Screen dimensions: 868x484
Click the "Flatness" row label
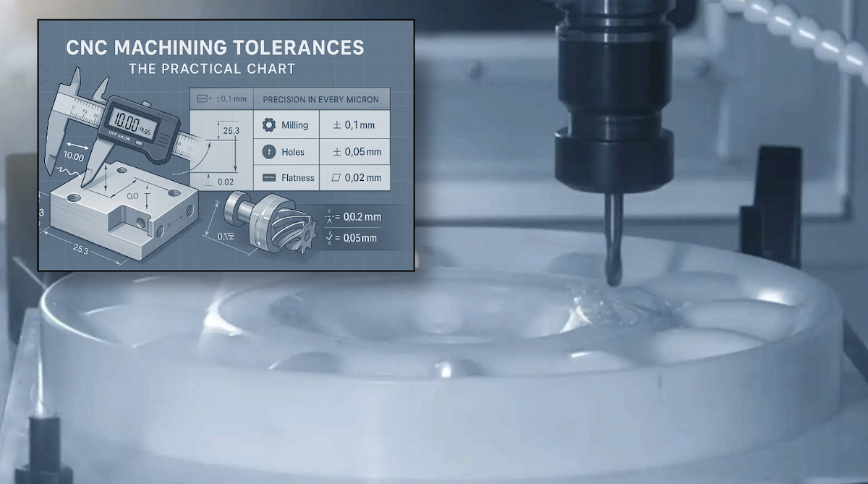tap(298, 177)
